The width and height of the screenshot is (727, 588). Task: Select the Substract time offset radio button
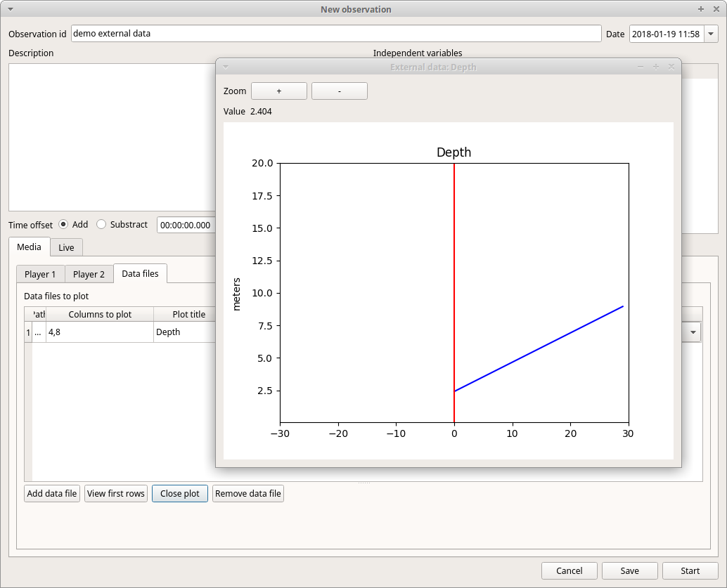pos(101,225)
